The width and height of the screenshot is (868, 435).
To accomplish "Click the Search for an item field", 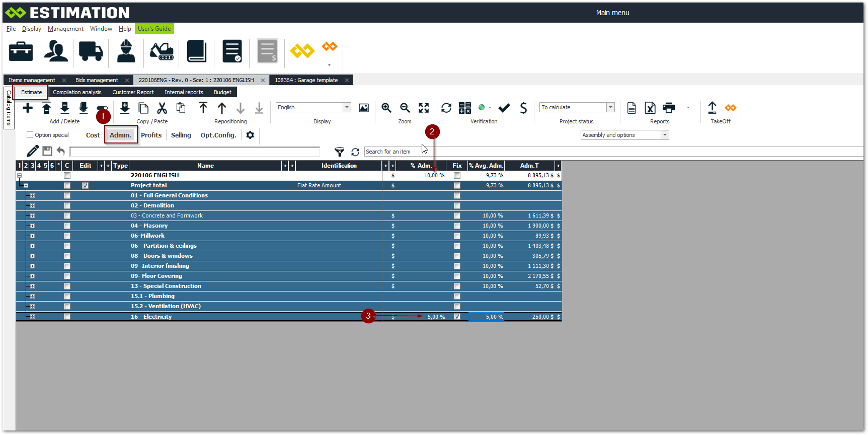I will pos(392,152).
